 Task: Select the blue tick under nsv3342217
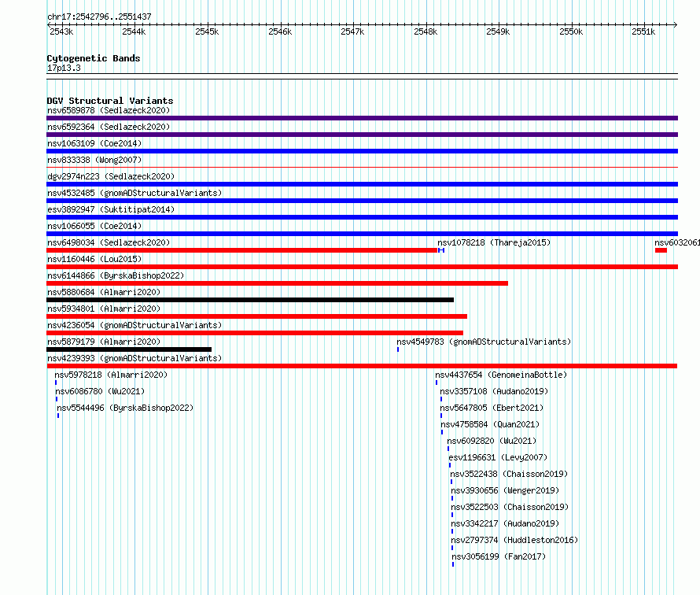coord(452,531)
